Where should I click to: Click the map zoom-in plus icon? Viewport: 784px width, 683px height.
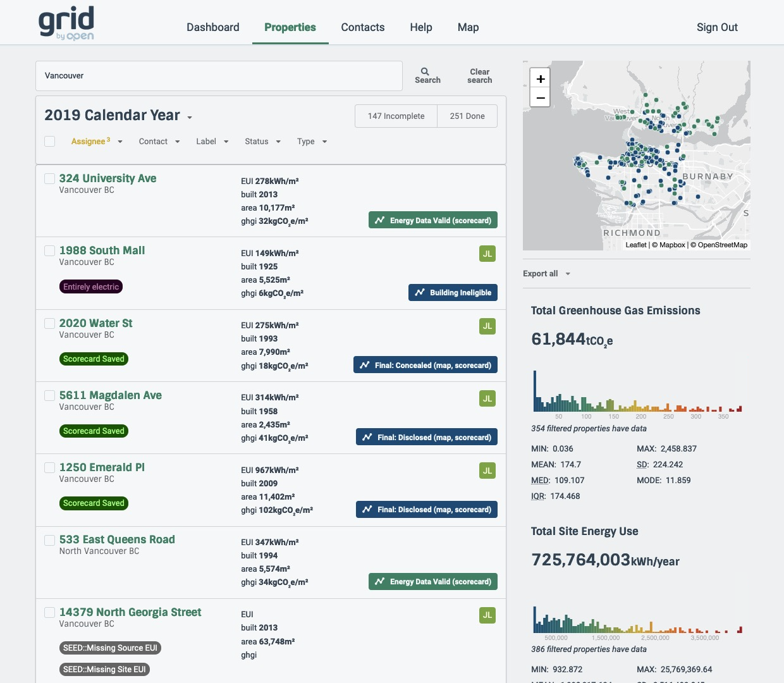click(540, 79)
